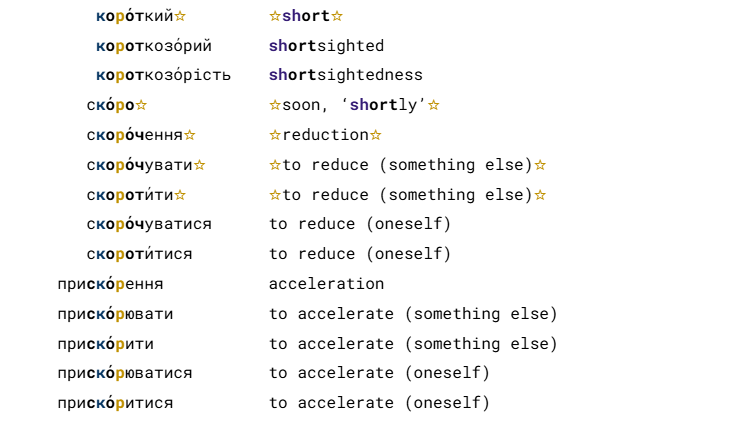749x429 pixels.
Task: Click the word приско́рення
Action: (110, 284)
